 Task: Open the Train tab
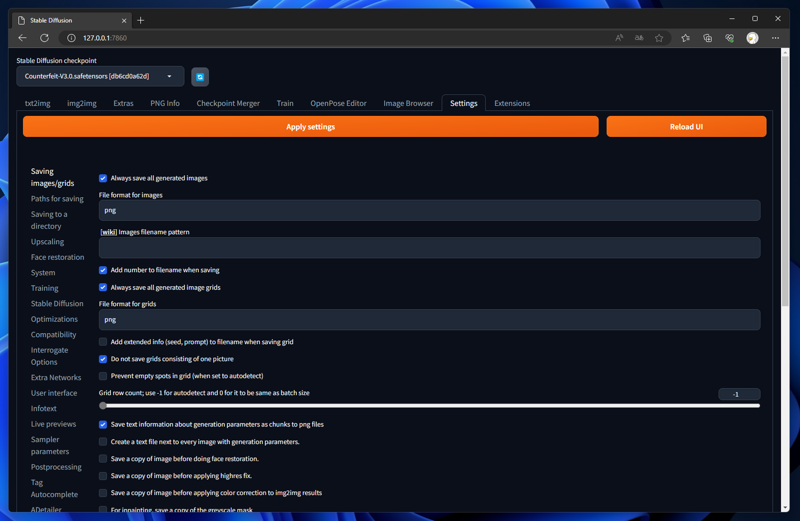285,103
